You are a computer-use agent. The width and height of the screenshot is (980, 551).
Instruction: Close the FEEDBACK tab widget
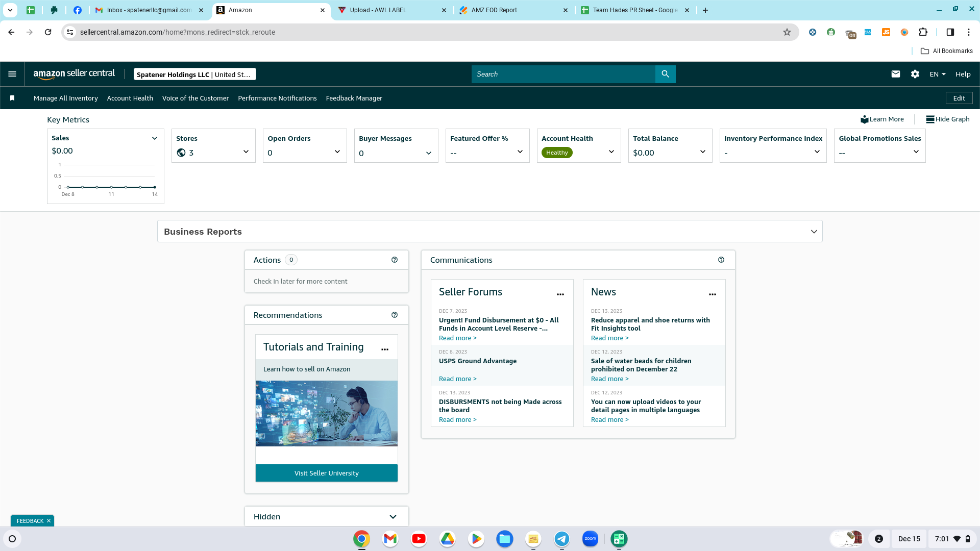pyautogui.click(x=48, y=521)
